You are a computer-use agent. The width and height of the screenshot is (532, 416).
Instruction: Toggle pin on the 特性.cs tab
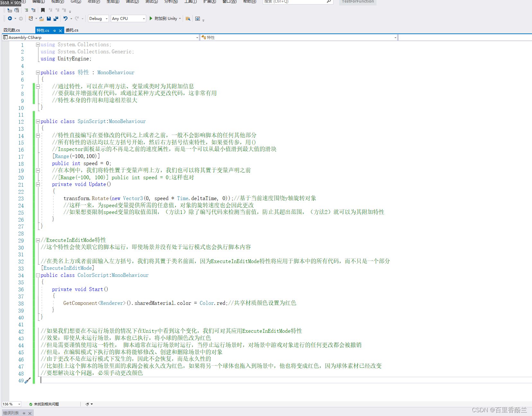click(x=55, y=31)
